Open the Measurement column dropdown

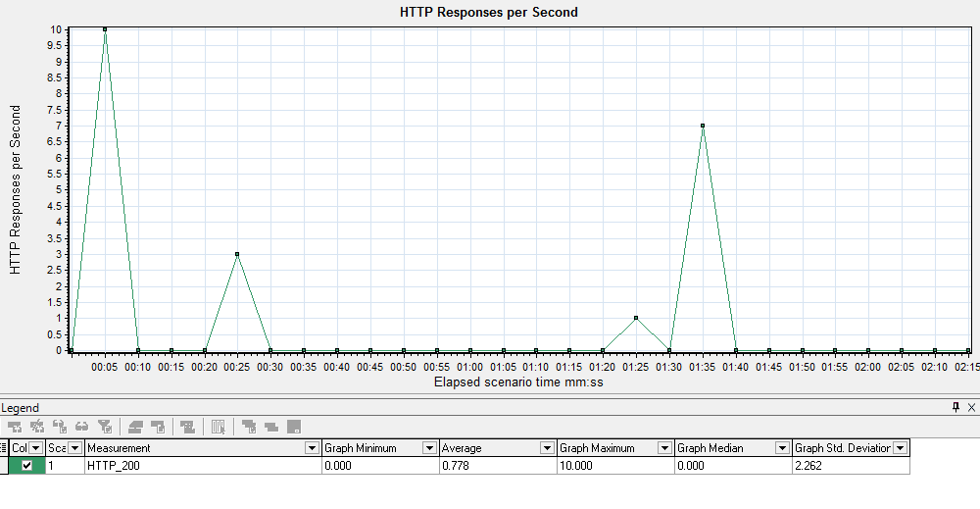pyautogui.click(x=313, y=448)
